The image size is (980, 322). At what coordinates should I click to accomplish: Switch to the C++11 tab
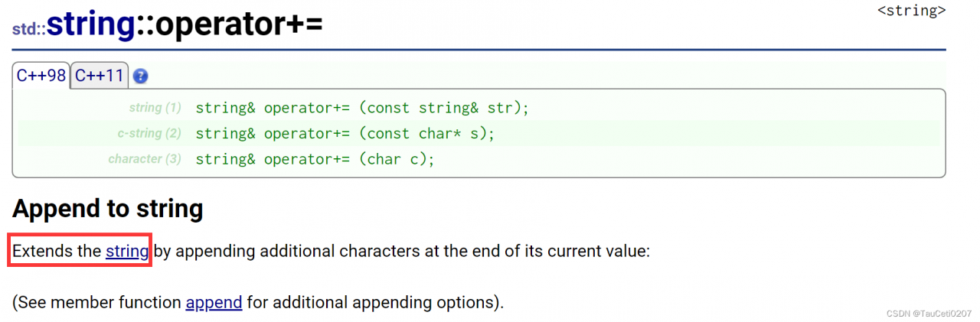coord(100,76)
